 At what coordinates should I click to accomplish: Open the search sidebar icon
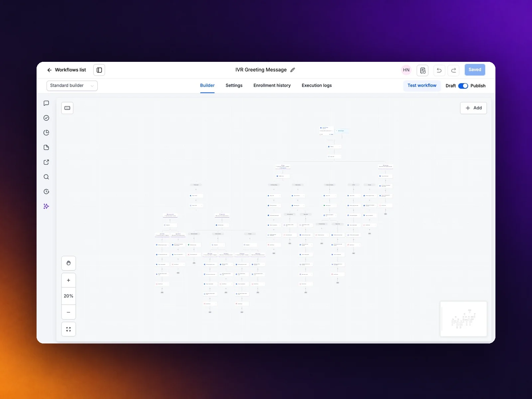[46, 177]
